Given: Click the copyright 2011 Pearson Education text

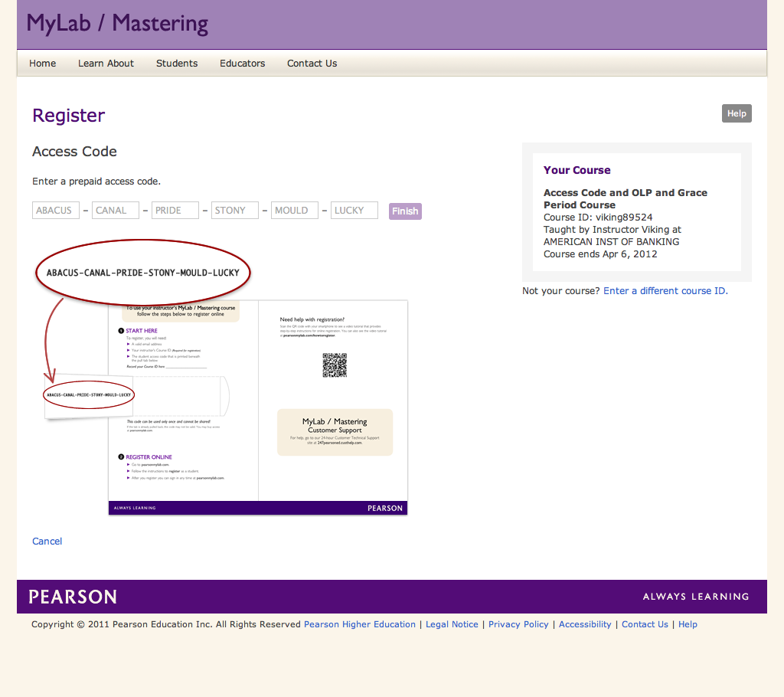Looking at the screenshot, I should point(166,624).
